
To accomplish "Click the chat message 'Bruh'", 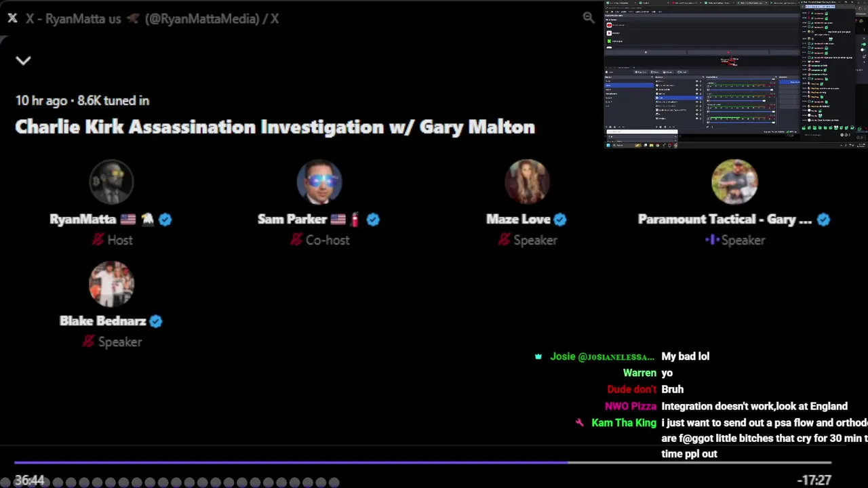I will tap(673, 390).
